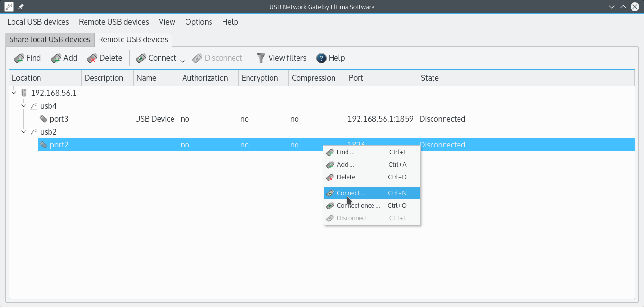The image size is (644, 307).
Task: Click the Connect toolbar icon
Action: [x=141, y=58]
